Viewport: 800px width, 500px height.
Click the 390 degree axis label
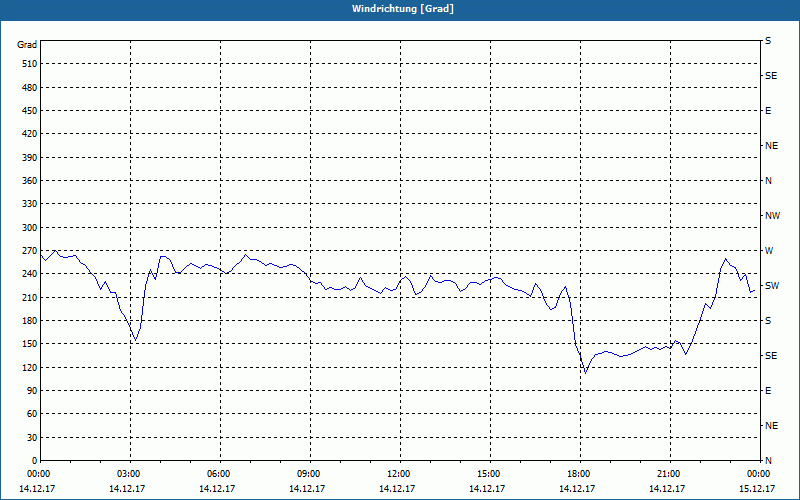[x=30, y=157]
